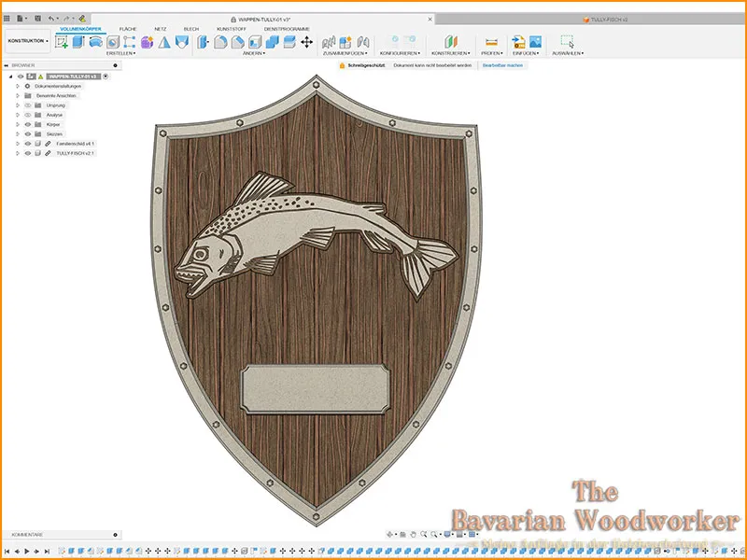This screenshot has width=747, height=560.
Task: Switch to the FLÄCHE tab
Action: [128, 29]
